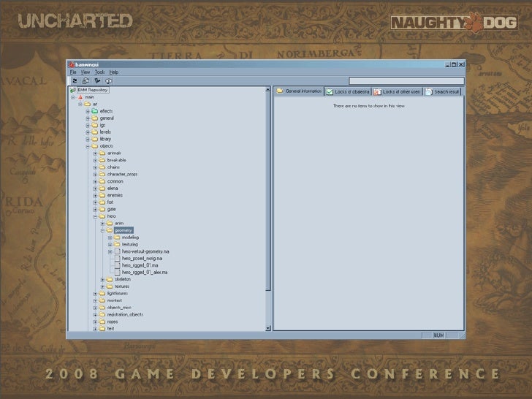Viewport: 532px width, 399px height.
Task: Click the refresh arrows toolbar icon
Action: pyautogui.click(x=75, y=80)
